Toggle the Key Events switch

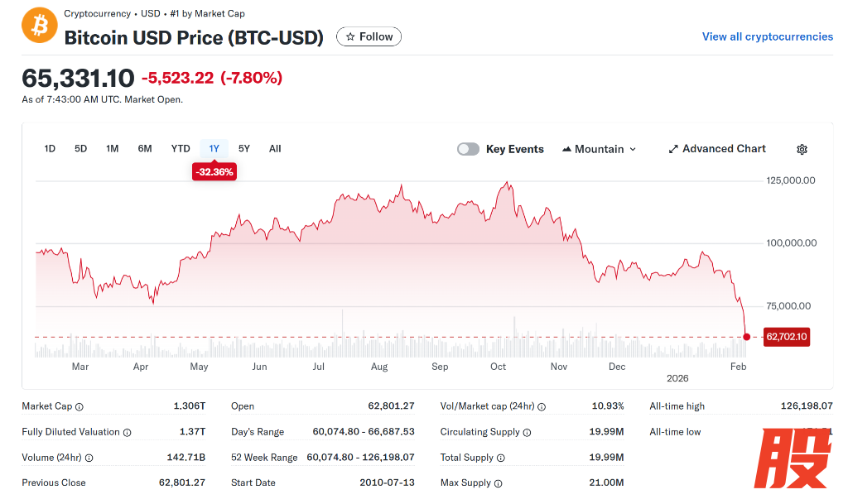[x=469, y=149]
